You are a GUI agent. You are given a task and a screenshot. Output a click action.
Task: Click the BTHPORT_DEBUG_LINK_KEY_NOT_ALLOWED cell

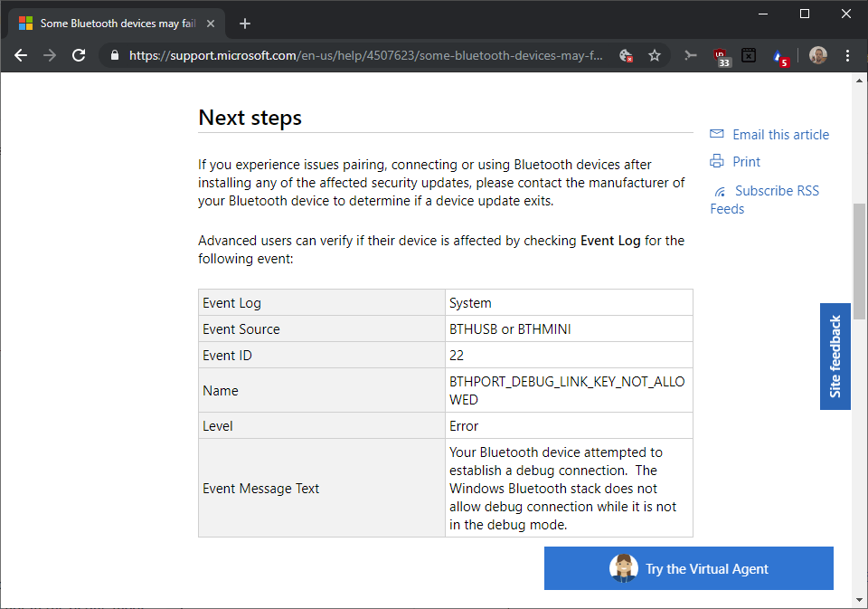point(569,390)
